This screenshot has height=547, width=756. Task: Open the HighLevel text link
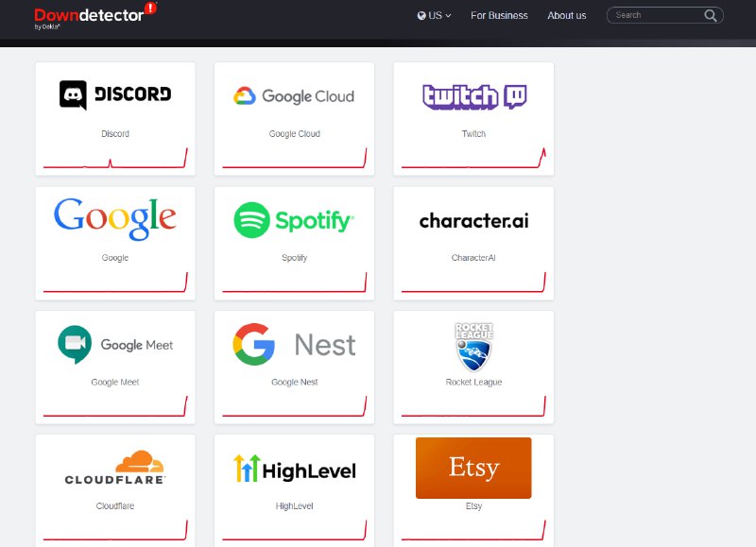tap(294, 506)
